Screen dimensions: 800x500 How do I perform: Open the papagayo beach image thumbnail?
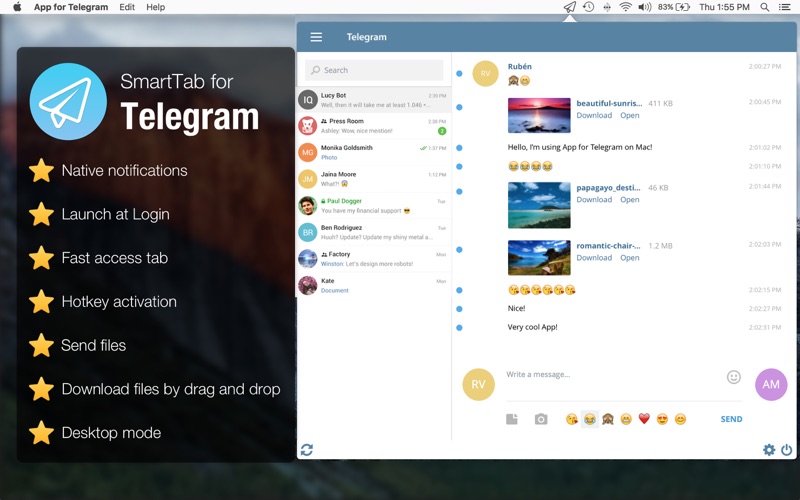pyautogui.click(x=539, y=205)
